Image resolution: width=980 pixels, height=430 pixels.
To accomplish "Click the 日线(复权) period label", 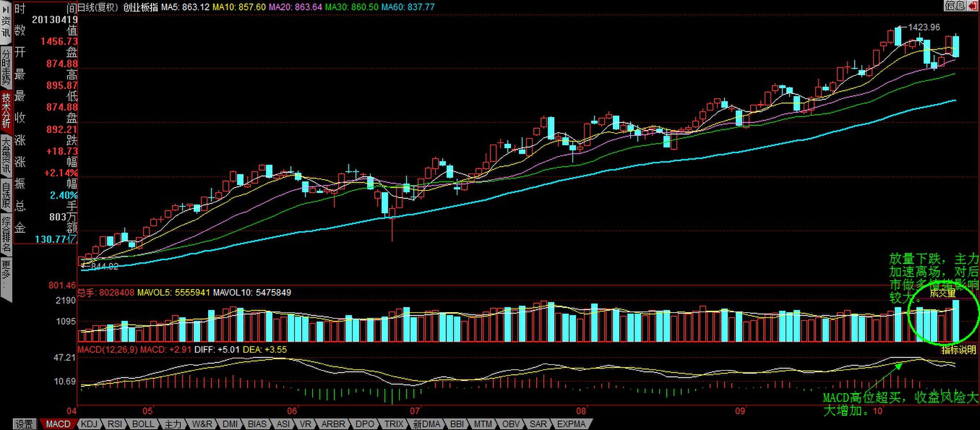I will (x=98, y=7).
